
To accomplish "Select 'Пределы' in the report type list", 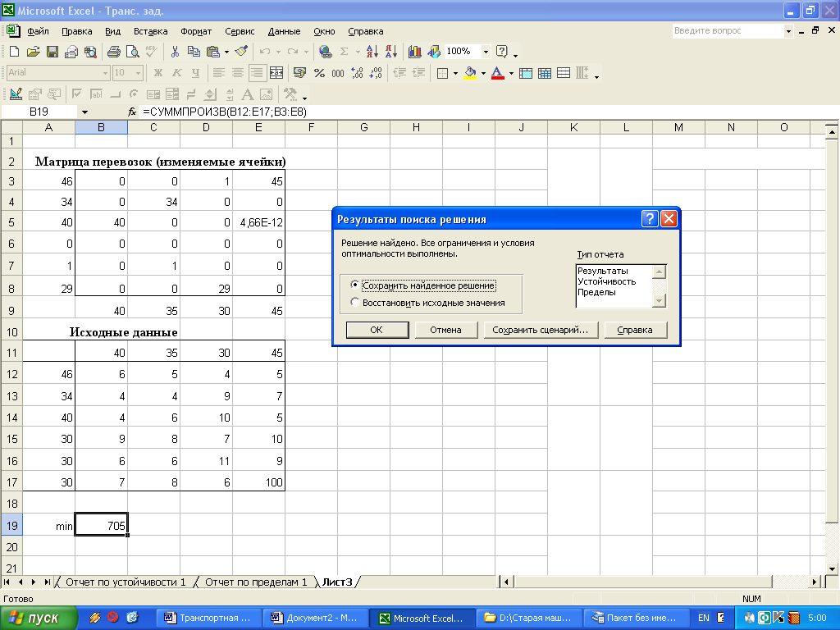I will (x=597, y=293).
